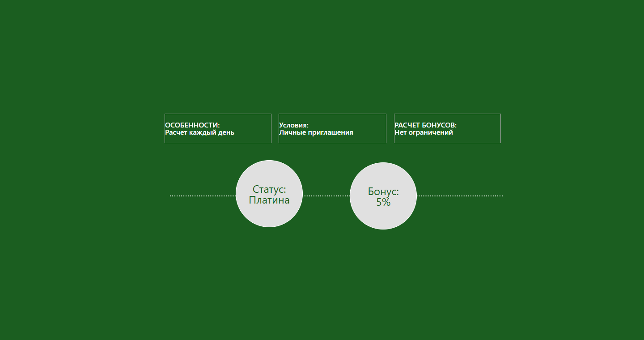Click the Бонус: 5% circle

point(383,196)
